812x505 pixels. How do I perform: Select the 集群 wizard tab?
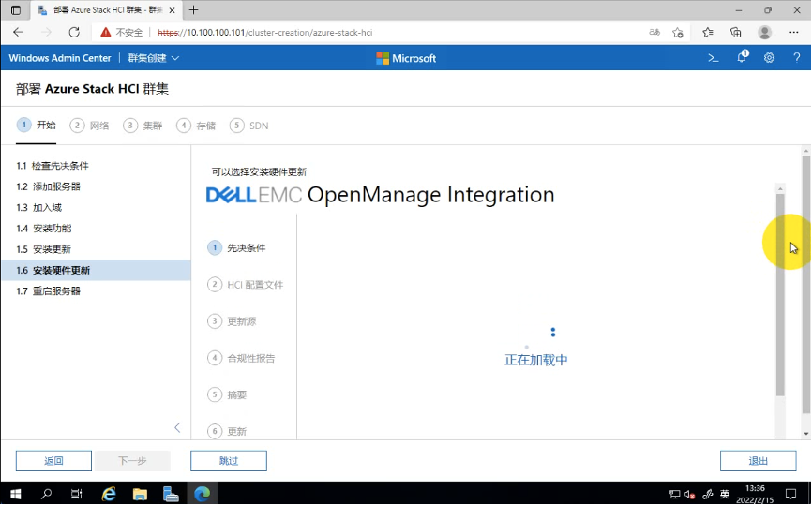(143, 126)
